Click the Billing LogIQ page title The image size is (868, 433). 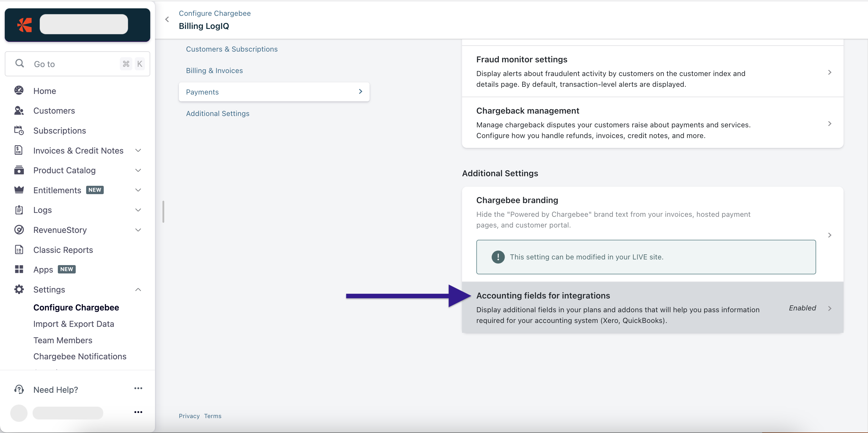204,26
